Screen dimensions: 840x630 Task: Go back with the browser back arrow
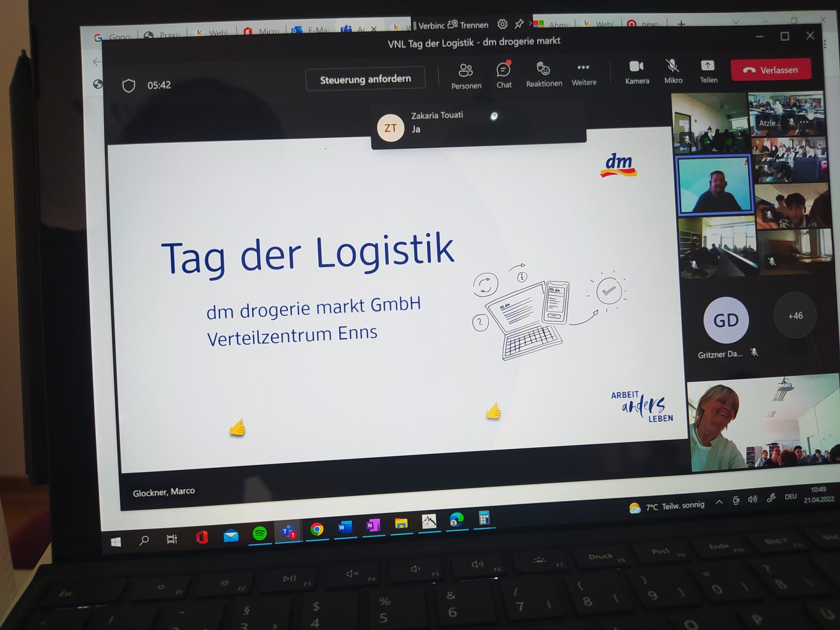coord(97,62)
